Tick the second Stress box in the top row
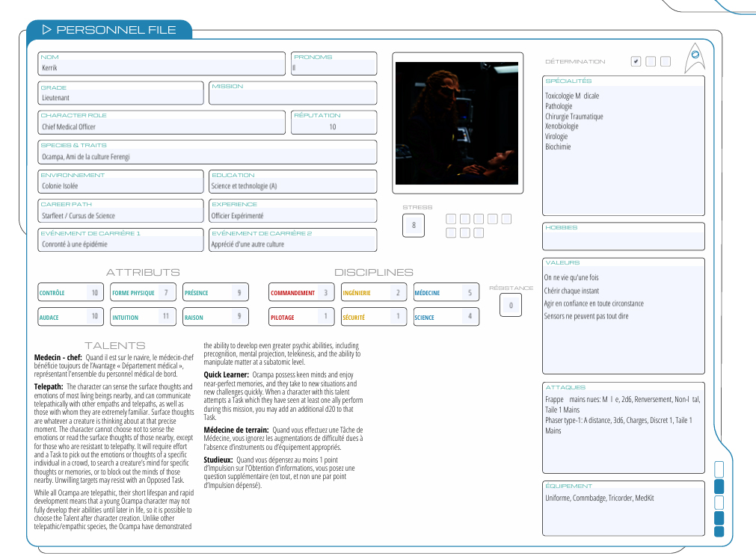 [x=465, y=219]
